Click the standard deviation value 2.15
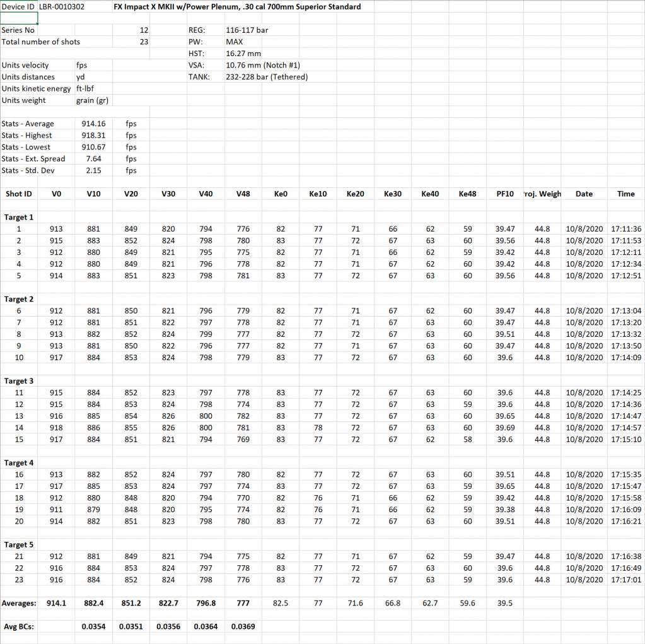This screenshot has width=645, height=644. [93, 170]
